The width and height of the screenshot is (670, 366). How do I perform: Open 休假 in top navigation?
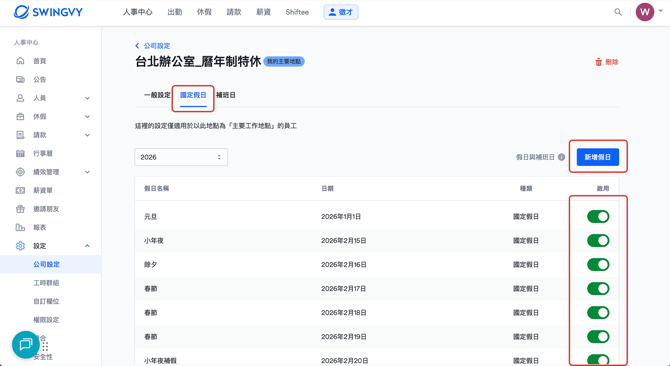tap(204, 12)
